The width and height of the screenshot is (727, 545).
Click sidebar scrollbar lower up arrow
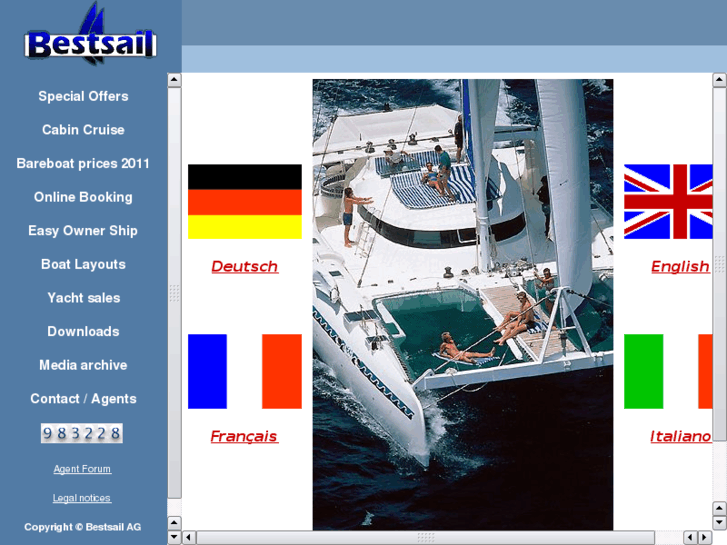pos(174,523)
